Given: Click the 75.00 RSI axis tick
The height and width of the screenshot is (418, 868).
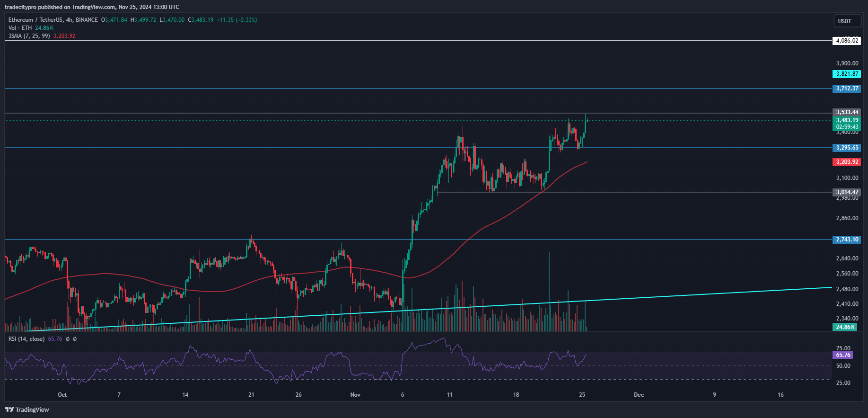Looking at the screenshot, I should (843, 348).
